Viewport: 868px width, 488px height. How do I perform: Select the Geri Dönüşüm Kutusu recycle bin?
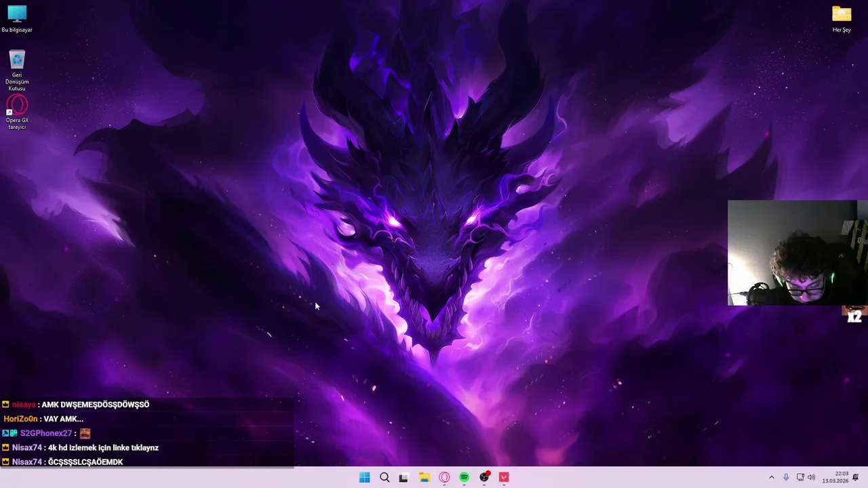[17, 70]
